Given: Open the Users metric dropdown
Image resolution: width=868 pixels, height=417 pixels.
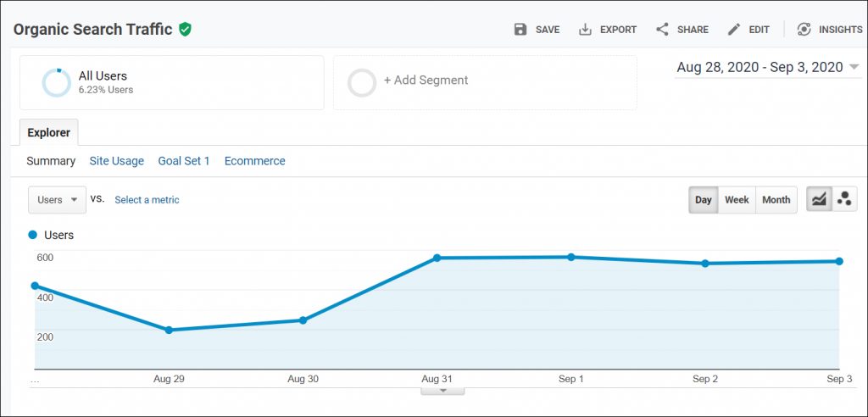Looking at the screenshot, I should [57, 200].
